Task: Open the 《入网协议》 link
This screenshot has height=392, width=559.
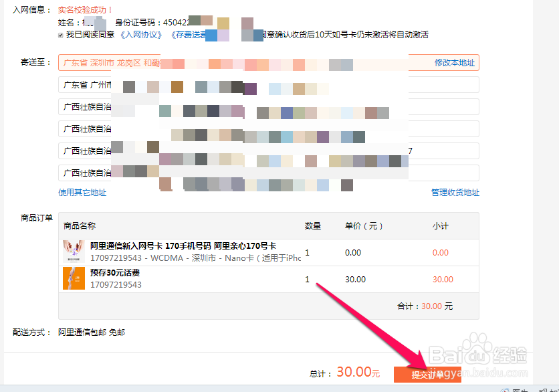Action: point(141,35)
